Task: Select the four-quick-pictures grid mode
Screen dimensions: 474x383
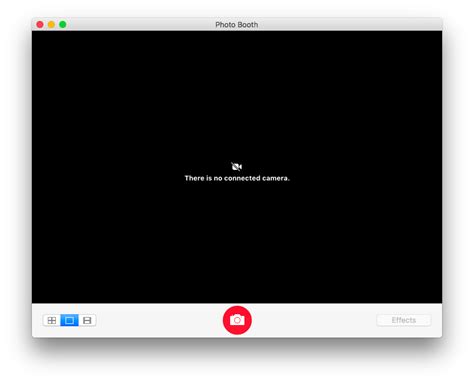Action: pyautogui.click(x=52, y=320)
